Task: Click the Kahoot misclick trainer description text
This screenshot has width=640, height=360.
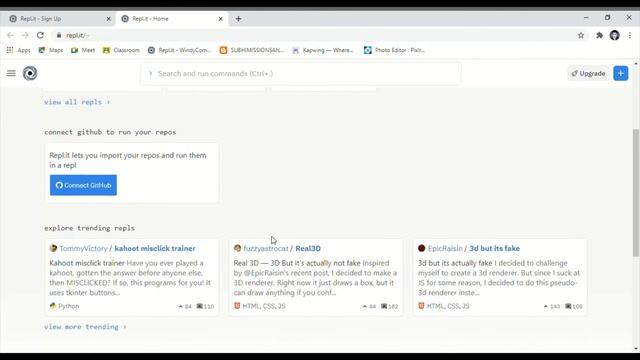Action: point(131,278)
